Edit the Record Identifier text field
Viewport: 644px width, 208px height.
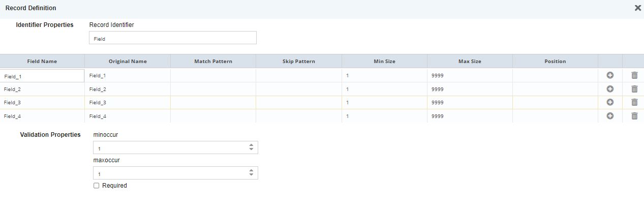[x=173, y=38]
